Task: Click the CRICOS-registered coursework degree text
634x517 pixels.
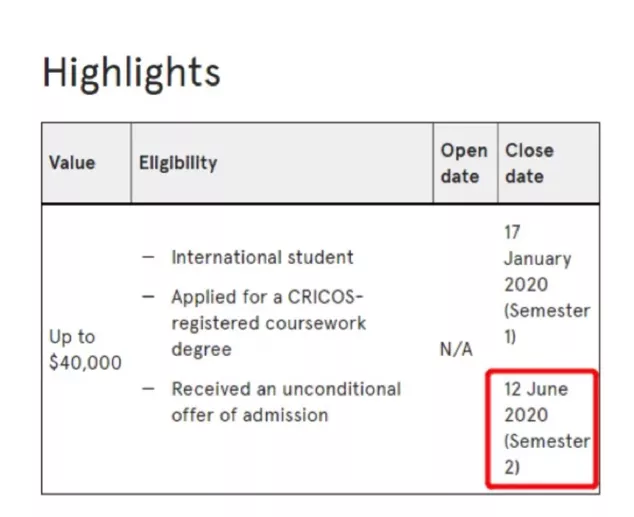Action: coord(268,323)
